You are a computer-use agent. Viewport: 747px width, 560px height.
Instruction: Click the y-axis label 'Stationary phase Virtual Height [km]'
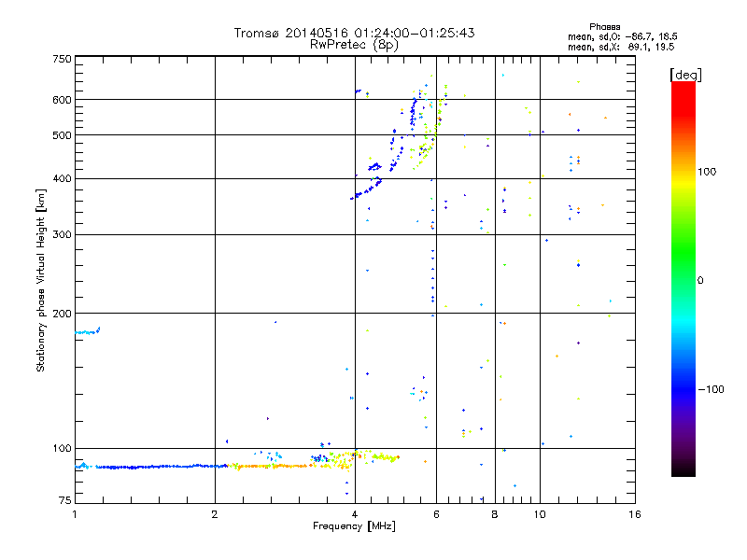click(41, 280)
